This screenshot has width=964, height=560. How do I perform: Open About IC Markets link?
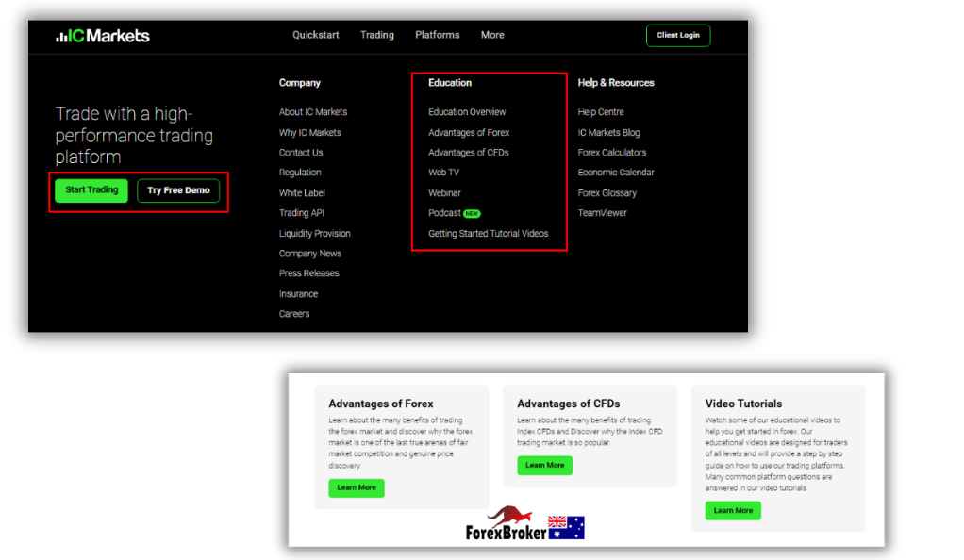point(313,112)
